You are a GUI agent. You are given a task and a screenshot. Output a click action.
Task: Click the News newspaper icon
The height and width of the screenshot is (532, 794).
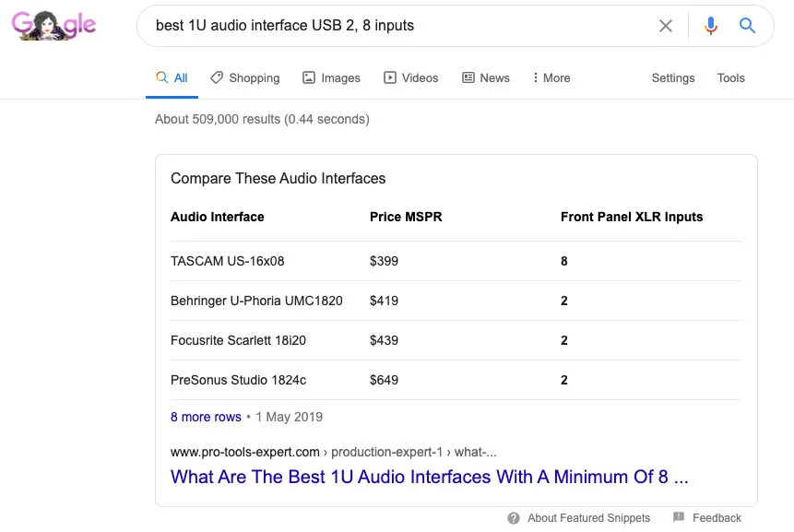468,77
